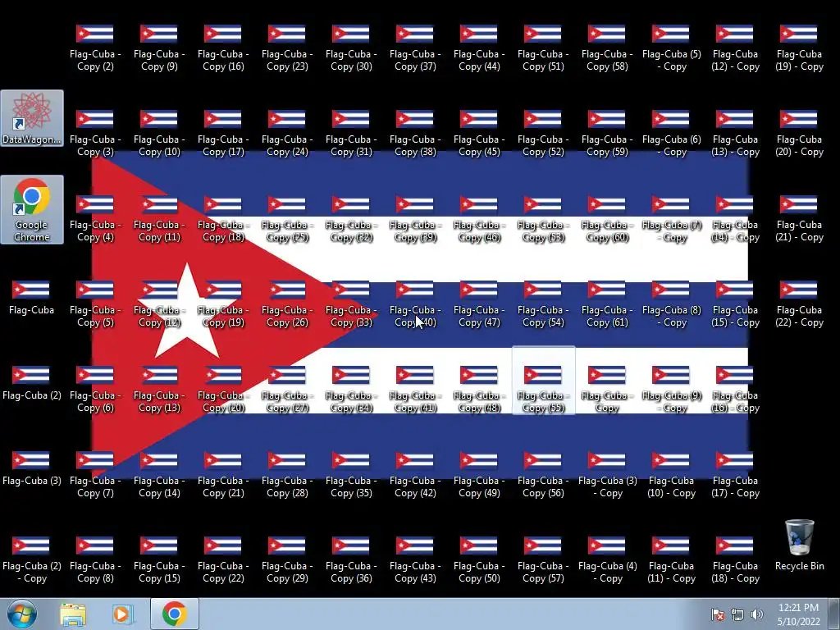Open the volume speaker tray icon

[x=756, y=614]
